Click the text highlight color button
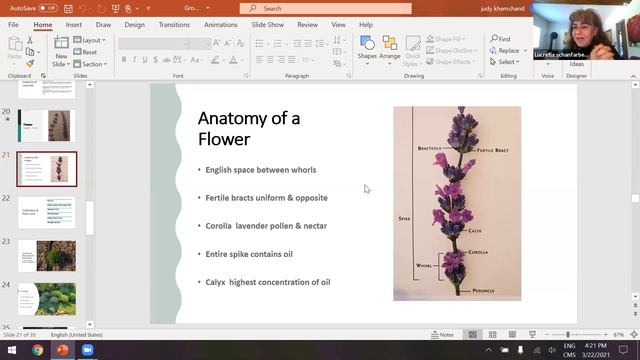This screenshot has width=640, height=360. (215, 60)
